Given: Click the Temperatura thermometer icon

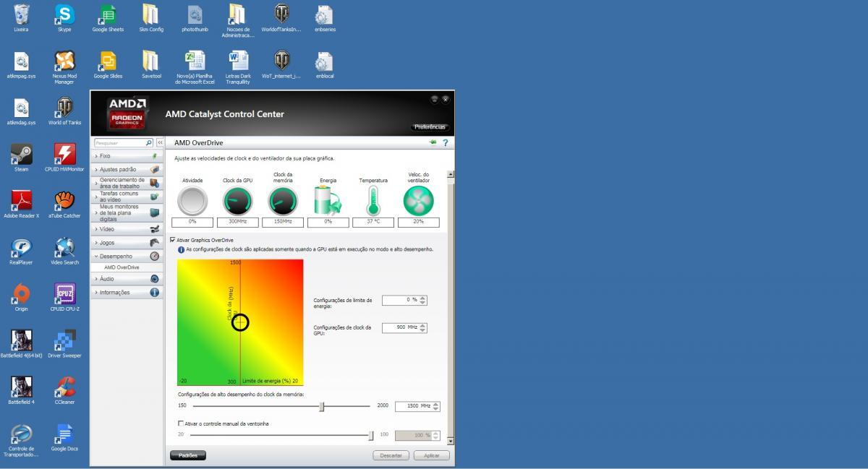Looking at the screenshot, I should tap(373, 200).
